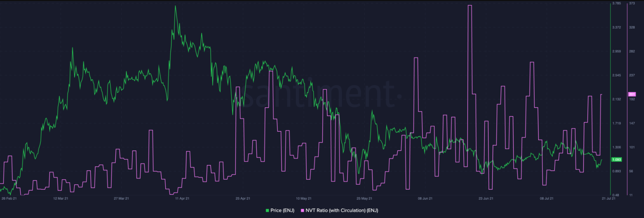Select the 25 Apr 21 date label
This screenshot has width=644, height=218.
tap(243, 199)
